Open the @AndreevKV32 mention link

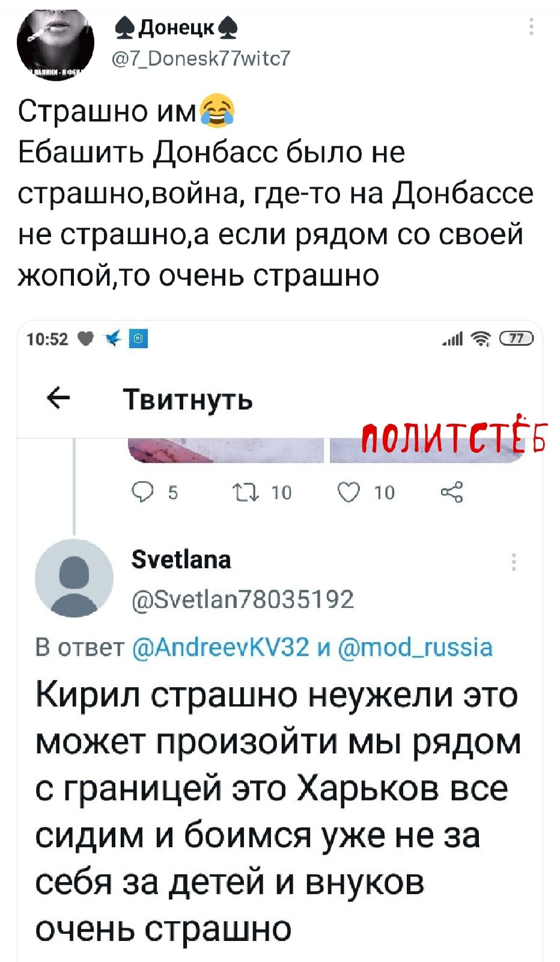[221, 647]
